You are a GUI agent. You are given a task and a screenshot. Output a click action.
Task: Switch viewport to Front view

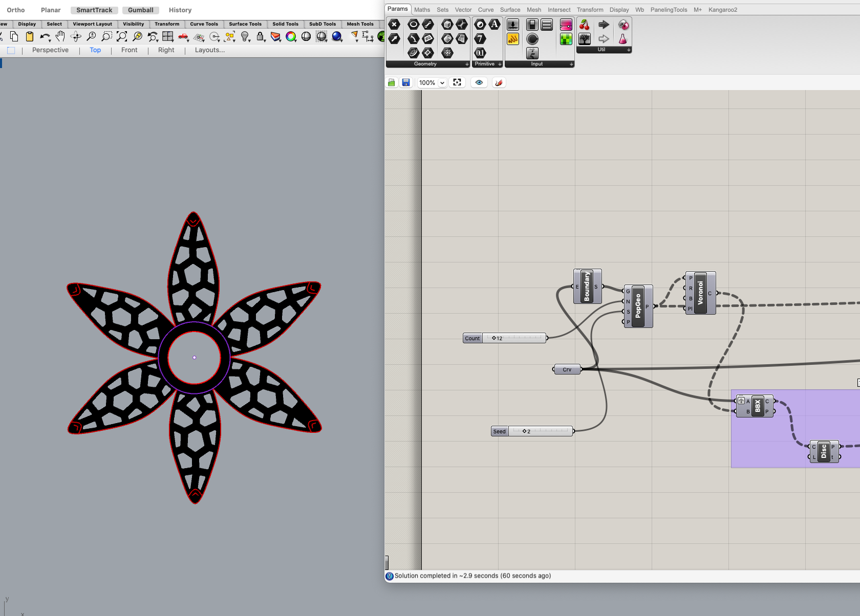pos(130,50)
